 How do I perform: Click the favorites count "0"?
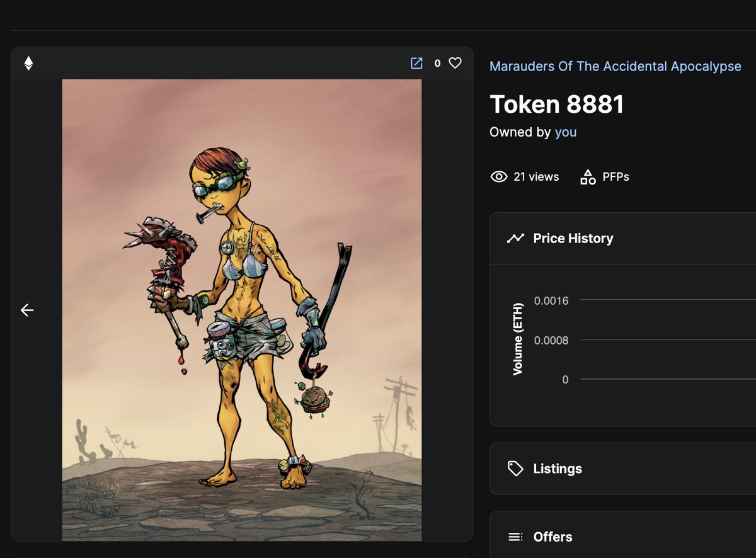coord(437,64)
